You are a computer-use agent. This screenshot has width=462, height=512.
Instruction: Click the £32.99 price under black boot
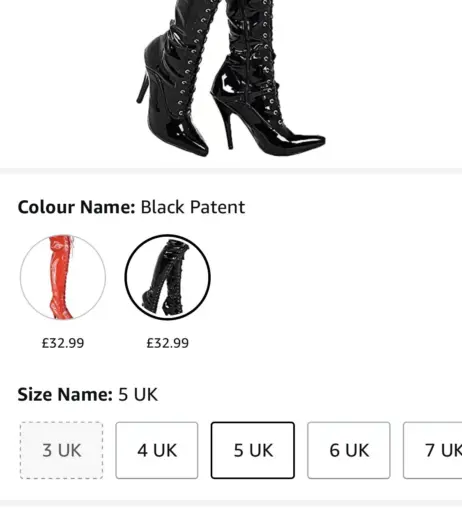[x=168, y=343]
